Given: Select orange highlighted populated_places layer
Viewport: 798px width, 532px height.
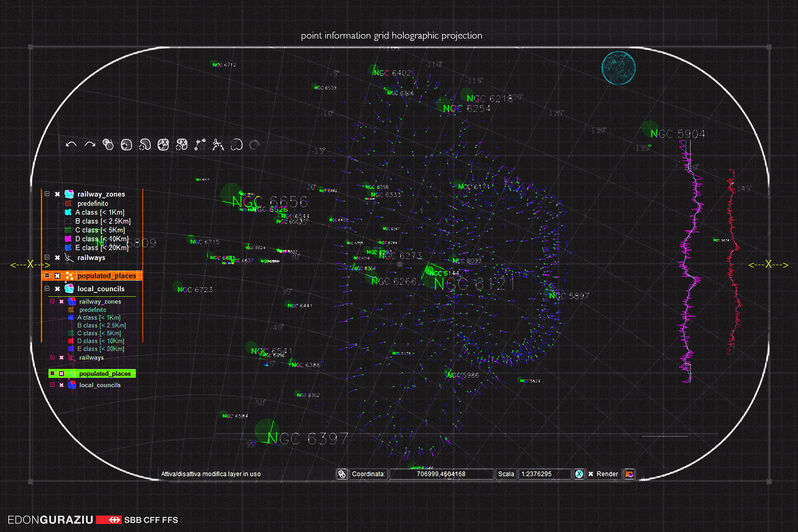Looking at the screenshot, I should point(107,276).
